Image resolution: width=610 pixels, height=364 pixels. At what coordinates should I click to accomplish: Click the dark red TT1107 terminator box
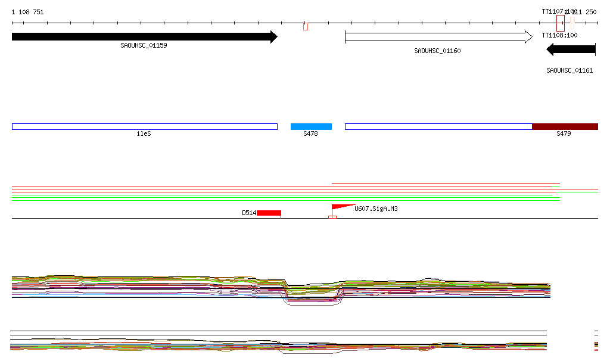[560, 23]
